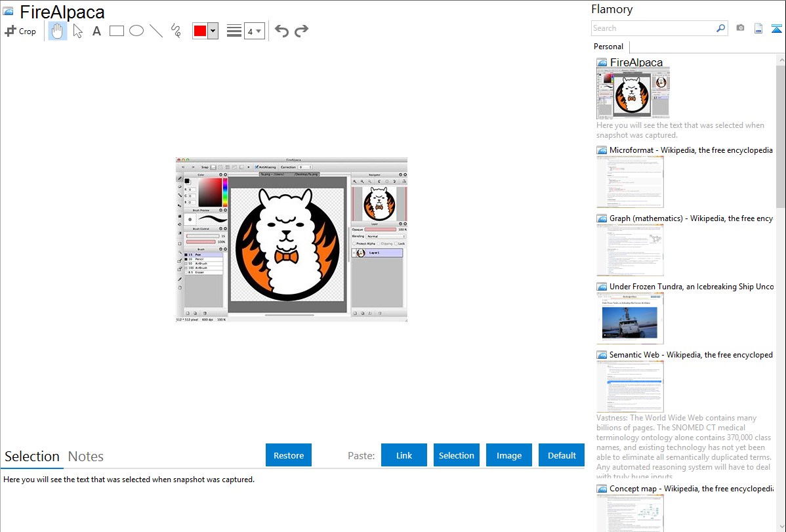Click the camera capture snapshot icon
786x532 pixels.
click(740, 28)
